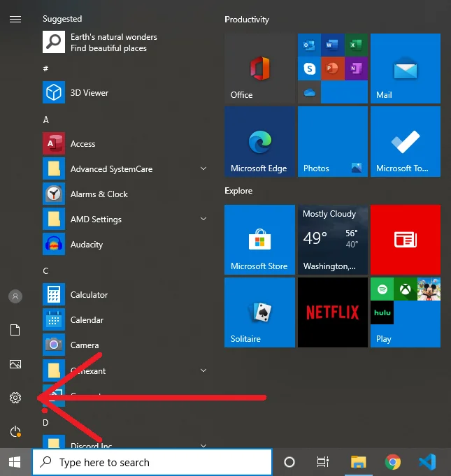Open the Microsoft Store tile
The image size is (451, 476).
coord(259,240)
